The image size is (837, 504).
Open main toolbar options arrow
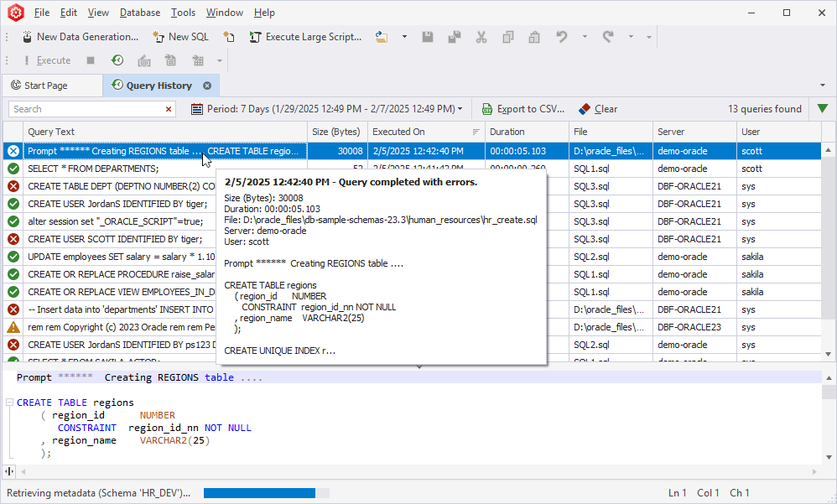(x=649, y=38)
